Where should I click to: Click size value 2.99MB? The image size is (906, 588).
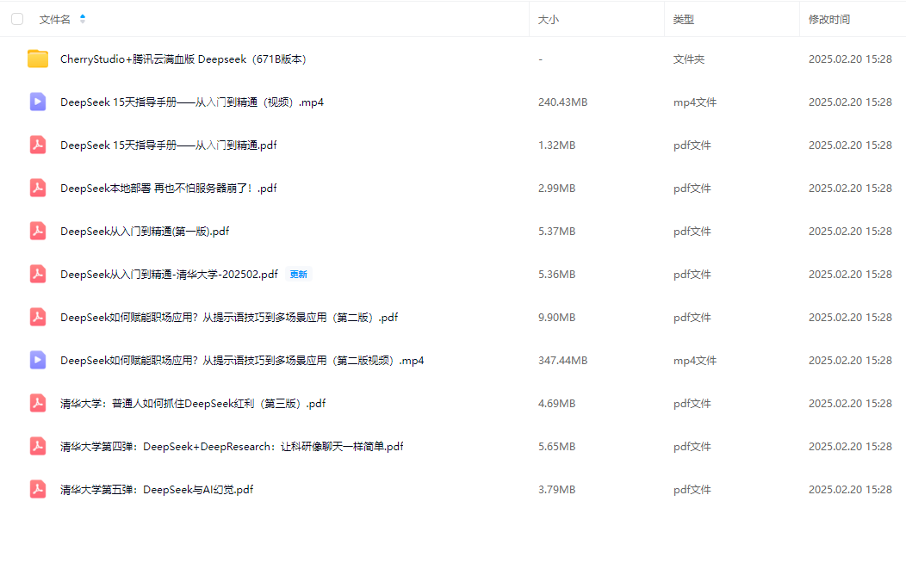pos(557,189)
